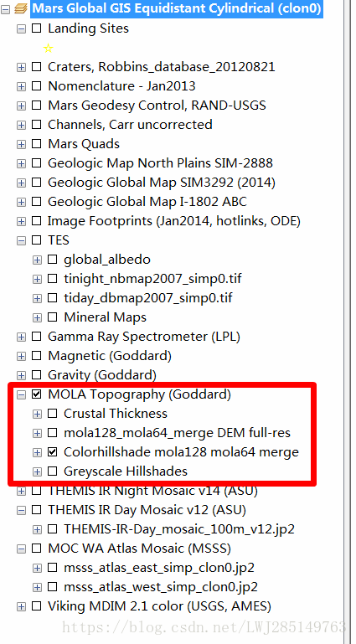356x644 pixels.
Task: Select MOC WA Atlas Mosaic (MSSS) name
Action: coord(140,549)
